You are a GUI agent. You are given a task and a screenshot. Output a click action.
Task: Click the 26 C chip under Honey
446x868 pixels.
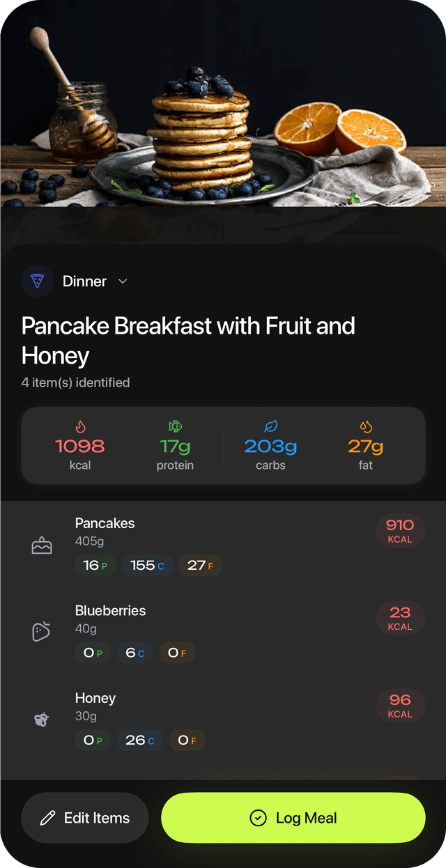140,740
